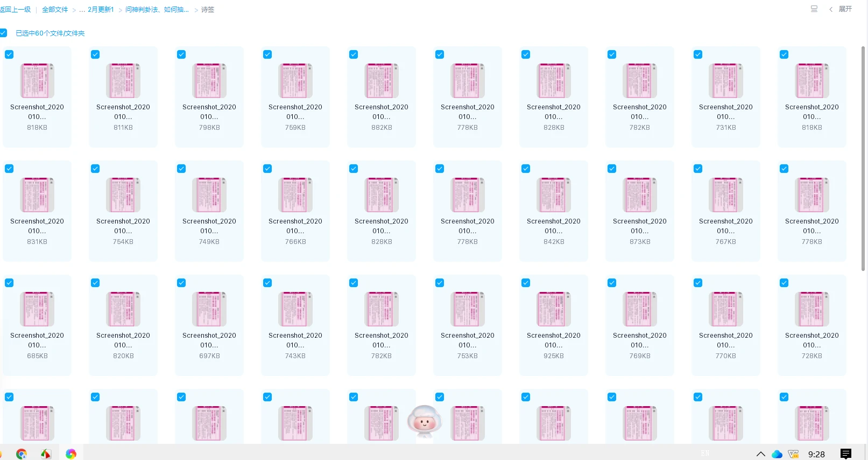The width and height of the screenshot is (868, 460).
Task: Click the list view switch icon
Action: (814, 9)
